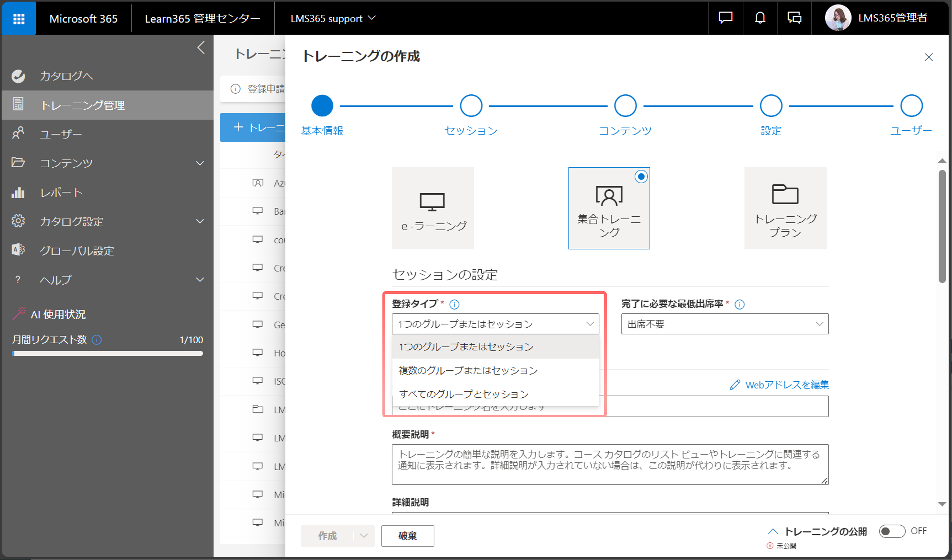This screenshot has width=952, height=560.
Task: Click the up caret next to トレーニングの公開
Action: click(x=773, y=531)
